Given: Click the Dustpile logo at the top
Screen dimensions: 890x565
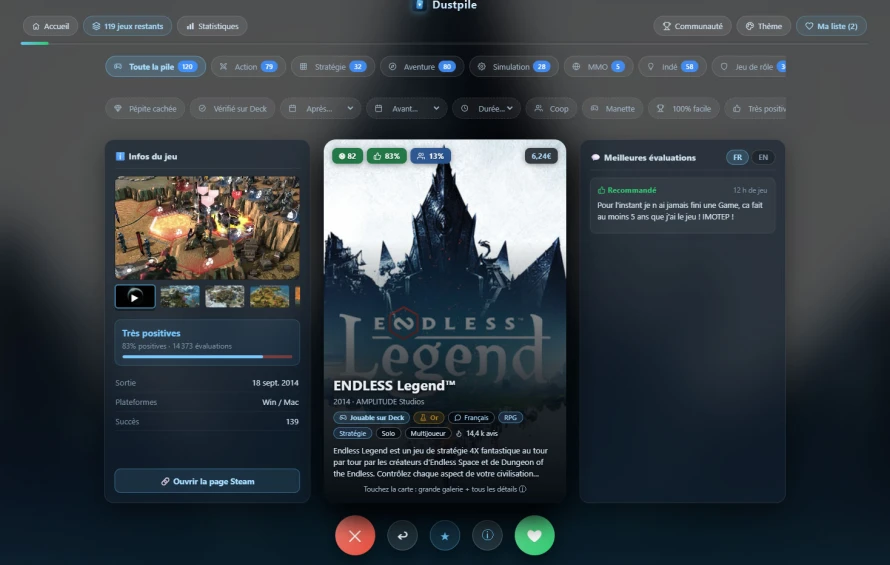Looking at the screenshot, I should [445, 5].
